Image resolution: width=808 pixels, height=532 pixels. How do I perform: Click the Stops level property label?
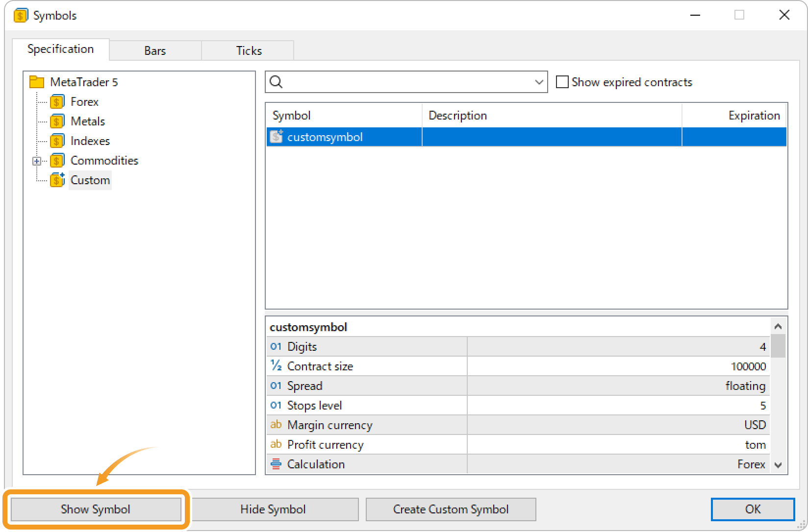314,406
